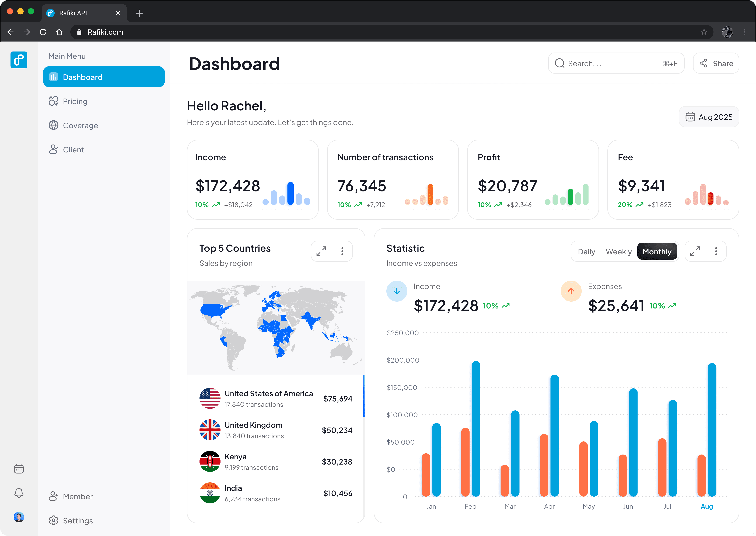Expand the Top 5 Countries card

pyautogui.click(x=321, y=251)
